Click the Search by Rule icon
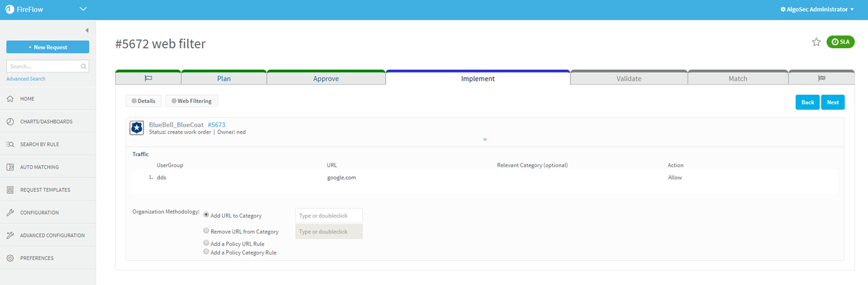This screenshot has width=868, height=285. tap(10, 144)
